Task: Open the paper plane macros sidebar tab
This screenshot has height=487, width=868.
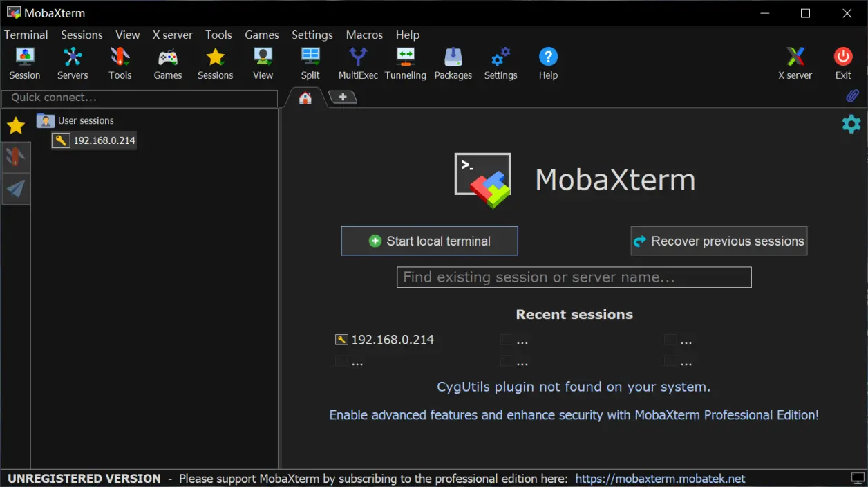Action: click(x=16, y=188)
